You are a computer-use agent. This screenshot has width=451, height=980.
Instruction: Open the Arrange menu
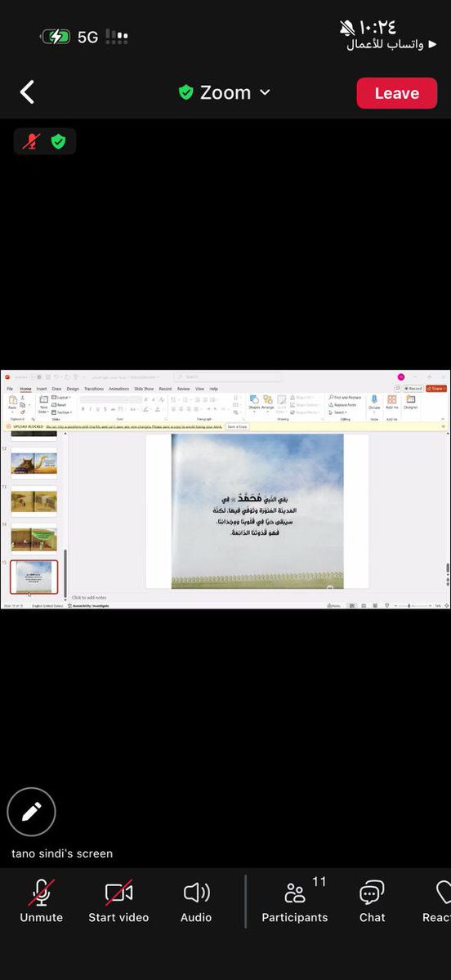click(268, 402)
